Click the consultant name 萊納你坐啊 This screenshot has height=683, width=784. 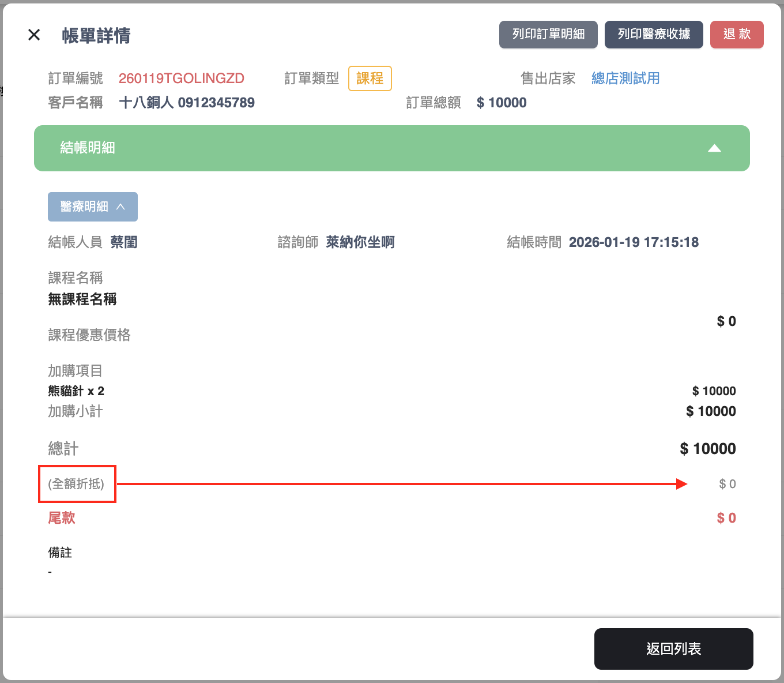360,242
